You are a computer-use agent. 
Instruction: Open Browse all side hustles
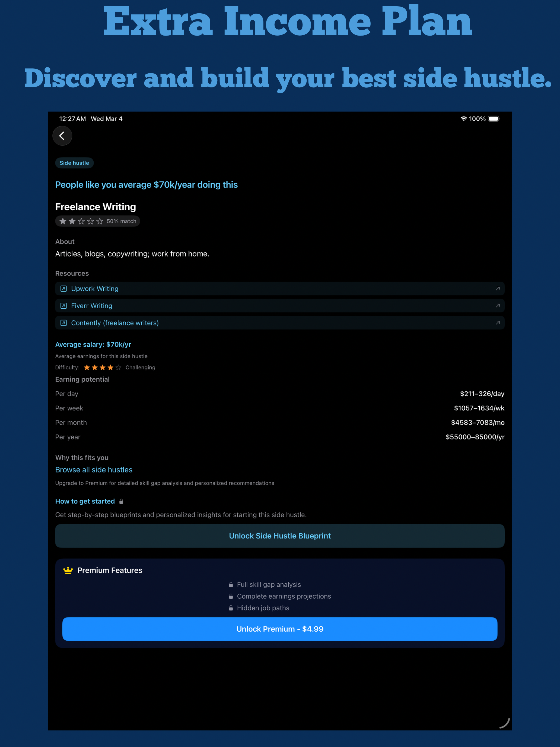point(94,470)
